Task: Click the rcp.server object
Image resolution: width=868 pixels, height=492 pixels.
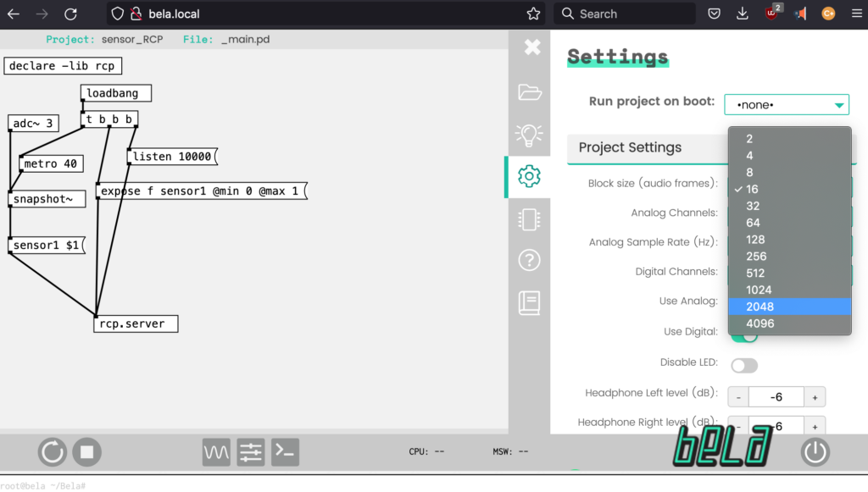Action: coord(136,323)
